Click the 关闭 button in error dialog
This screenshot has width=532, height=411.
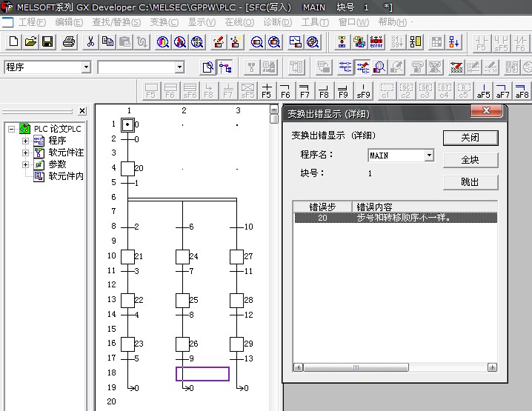click(470, 138)
